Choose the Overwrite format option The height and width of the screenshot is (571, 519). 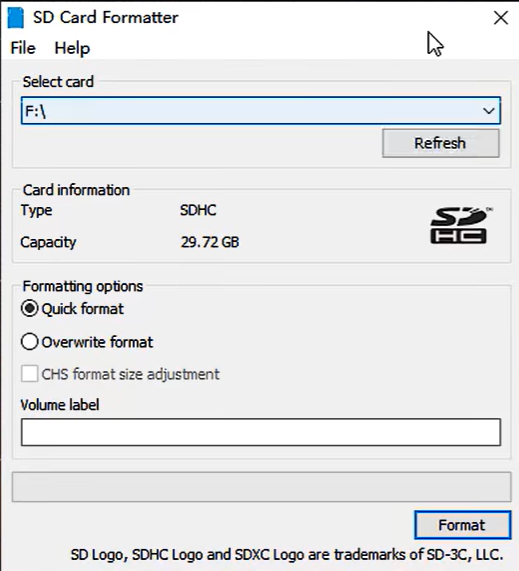(30, 342)
